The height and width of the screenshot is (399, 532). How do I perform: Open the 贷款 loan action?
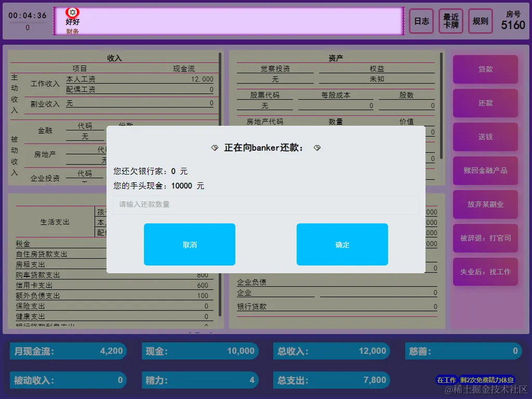[485, 70]
